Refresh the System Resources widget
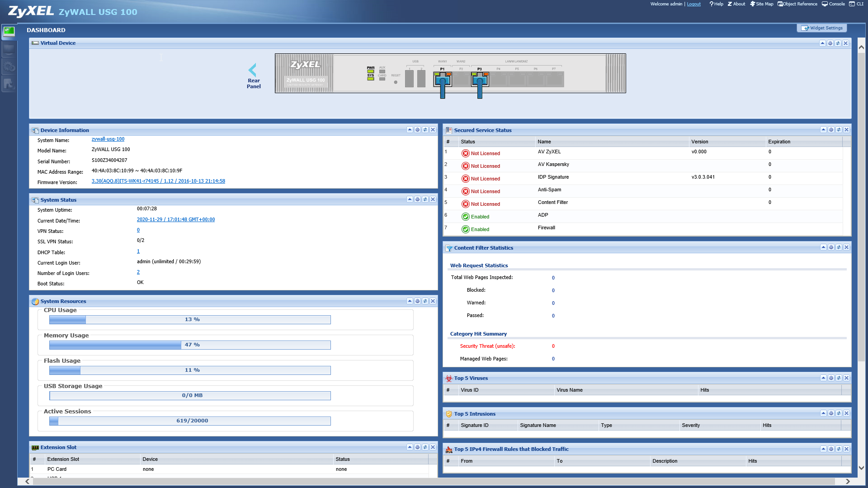The width and height of the screenshot is (868, 488). click(x=425, y=301)
